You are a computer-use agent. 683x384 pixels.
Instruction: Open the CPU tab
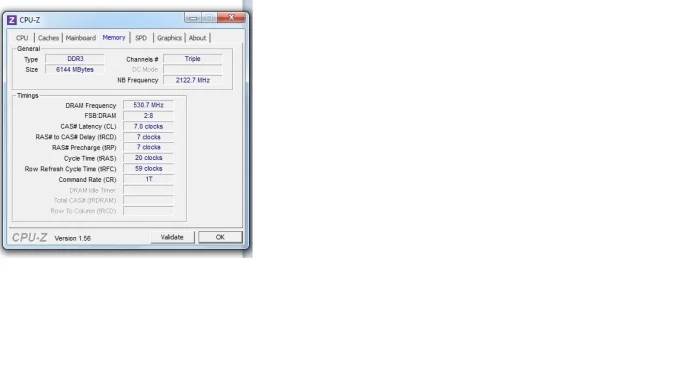pos(22,38)
